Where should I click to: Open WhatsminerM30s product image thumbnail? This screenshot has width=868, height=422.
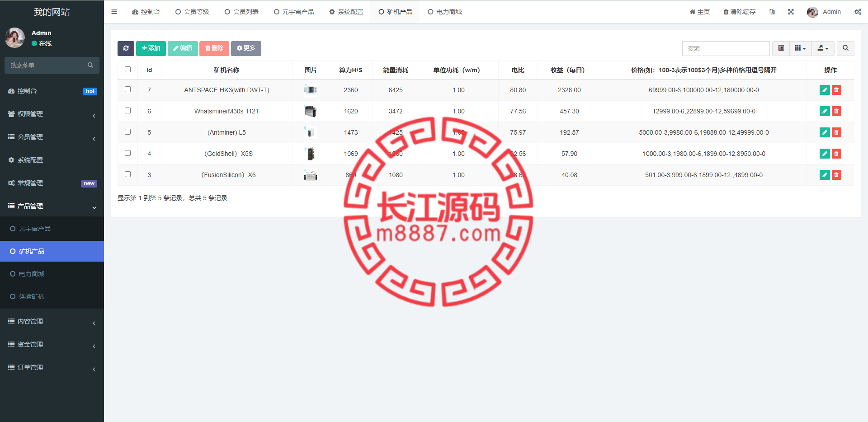coord(310,111)
